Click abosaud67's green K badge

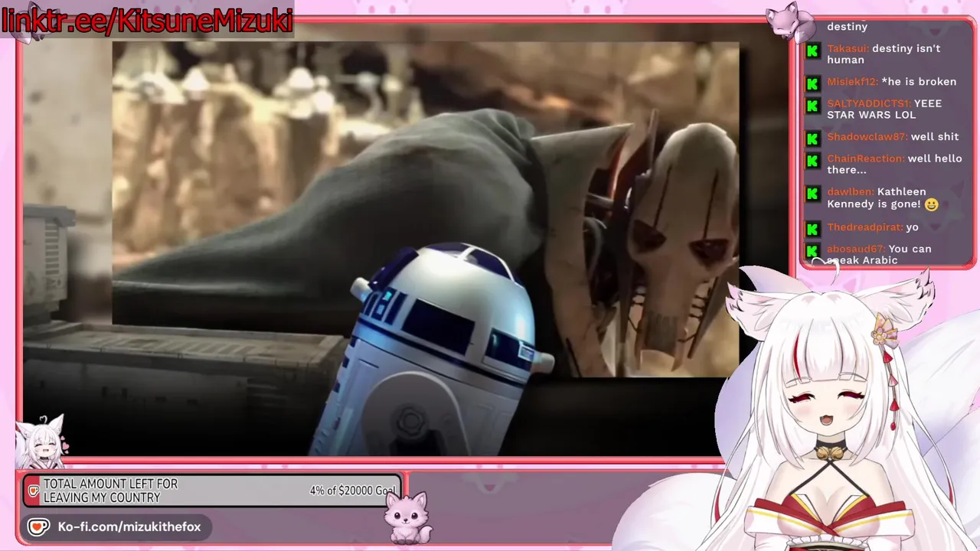pos(812,251)
